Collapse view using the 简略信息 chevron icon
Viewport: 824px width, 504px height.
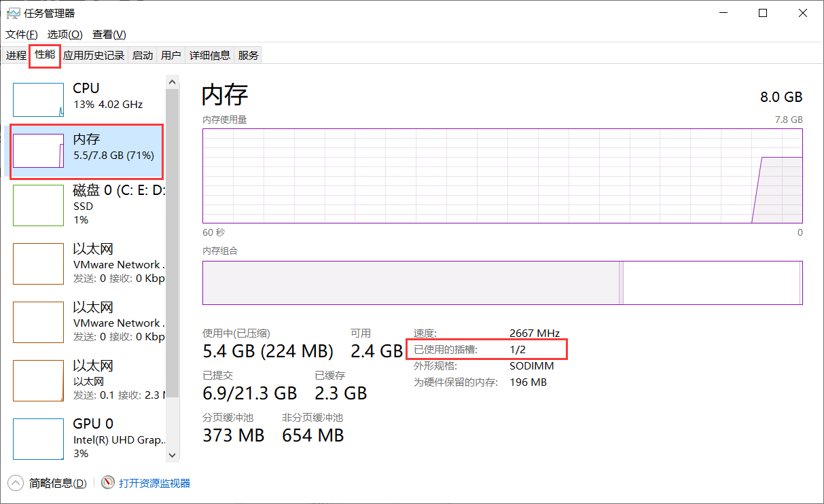pos(16,483)
